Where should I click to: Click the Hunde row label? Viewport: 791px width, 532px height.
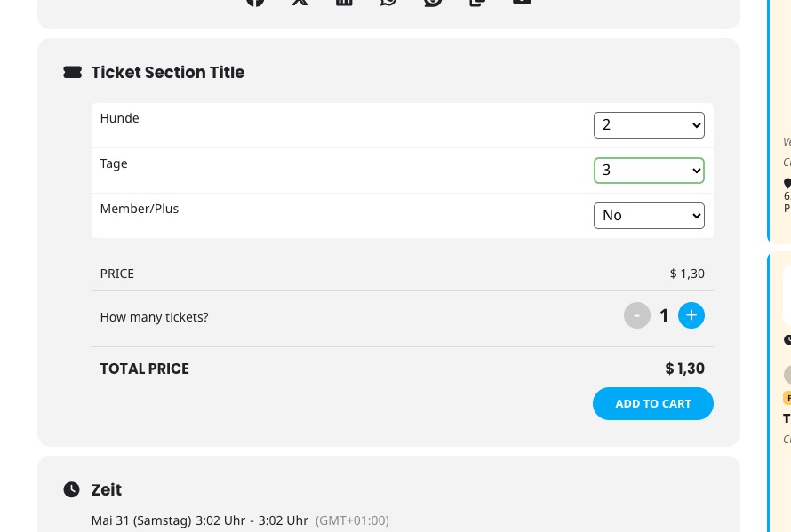[120, 118]
